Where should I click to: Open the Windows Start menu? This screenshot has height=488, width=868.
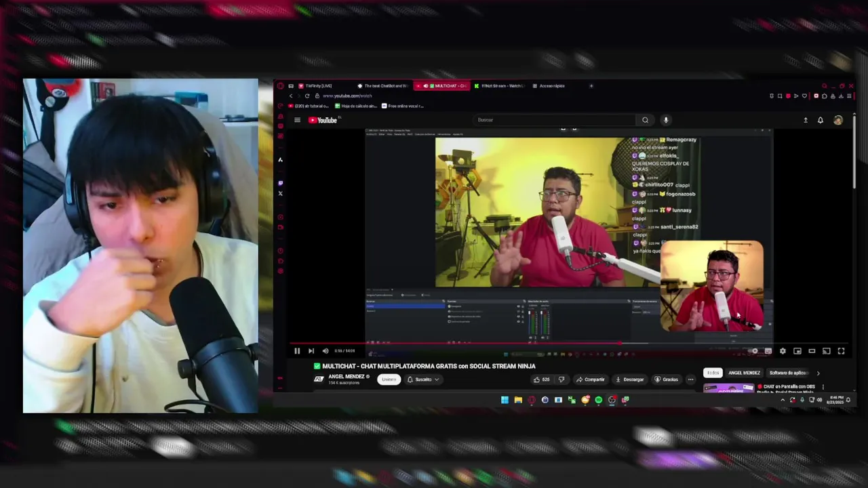pos(505,400)
